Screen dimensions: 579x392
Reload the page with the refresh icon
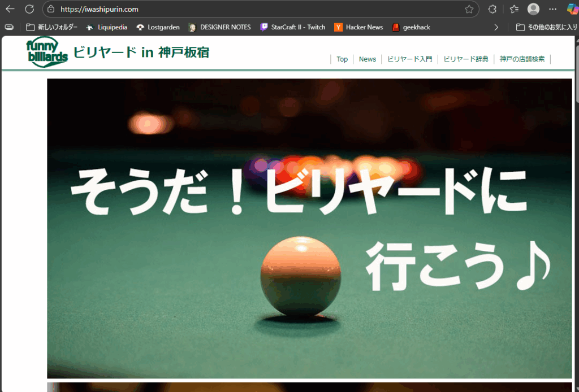pyautogui.click(x=29, y=9)
